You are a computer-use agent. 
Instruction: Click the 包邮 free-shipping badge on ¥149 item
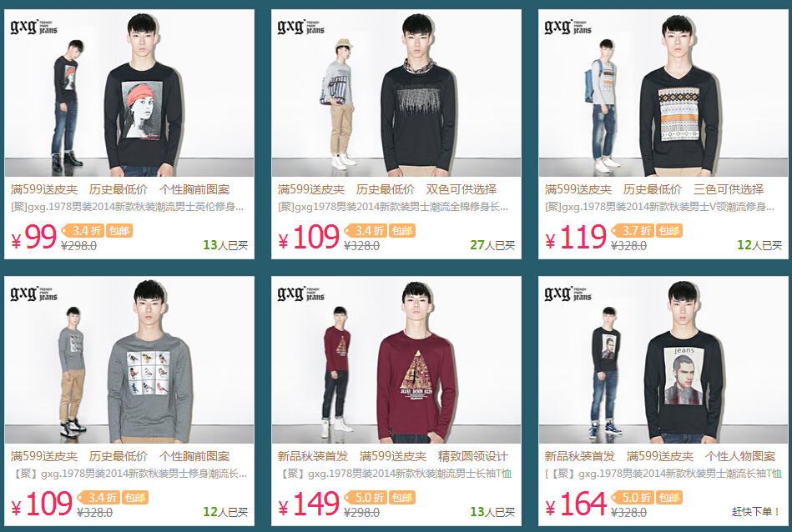(402, 498)
